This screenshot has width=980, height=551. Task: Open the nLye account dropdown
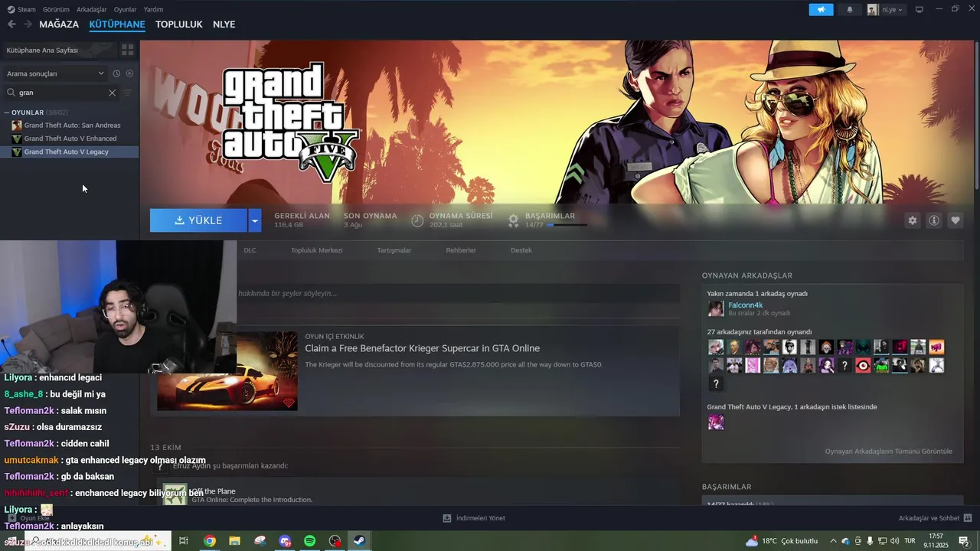(x=886, y=10)
